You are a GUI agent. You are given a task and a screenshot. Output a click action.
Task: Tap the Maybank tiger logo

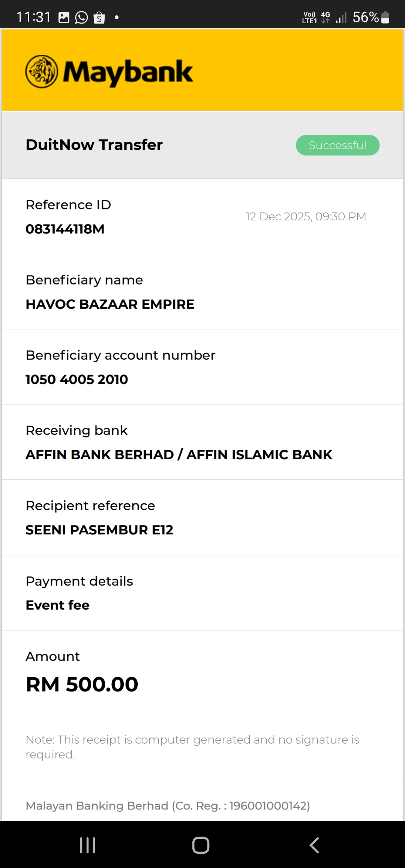click(42, 72)
